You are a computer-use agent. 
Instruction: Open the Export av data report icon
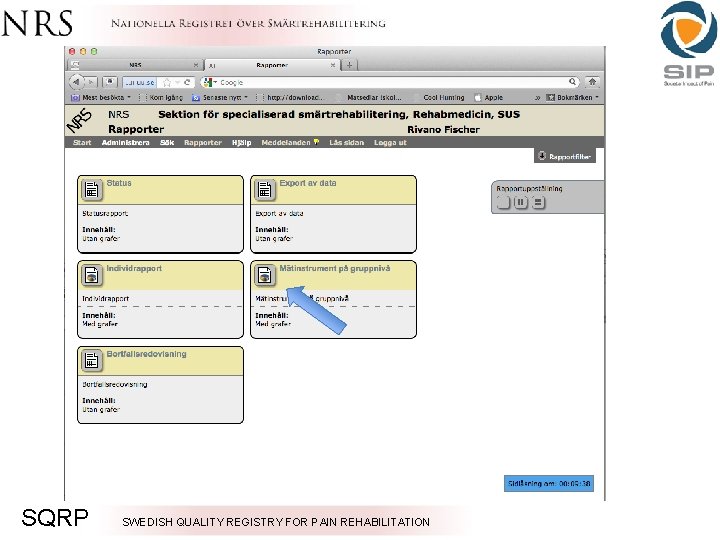tap(264, 190)
